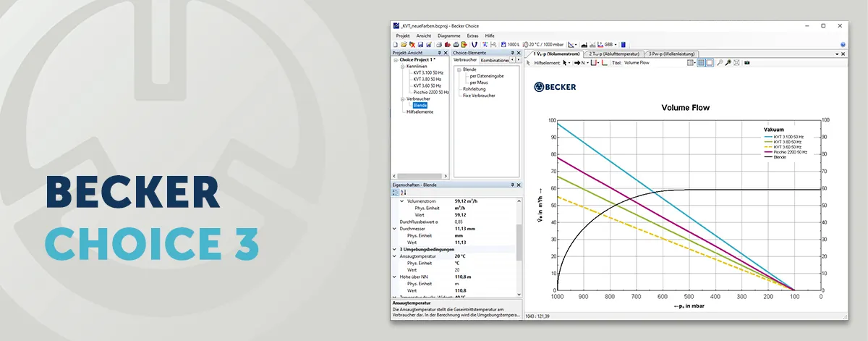Create a new project file
This screenshot has width=868, height=341.
pyautogui.click(x=395, y=45)
